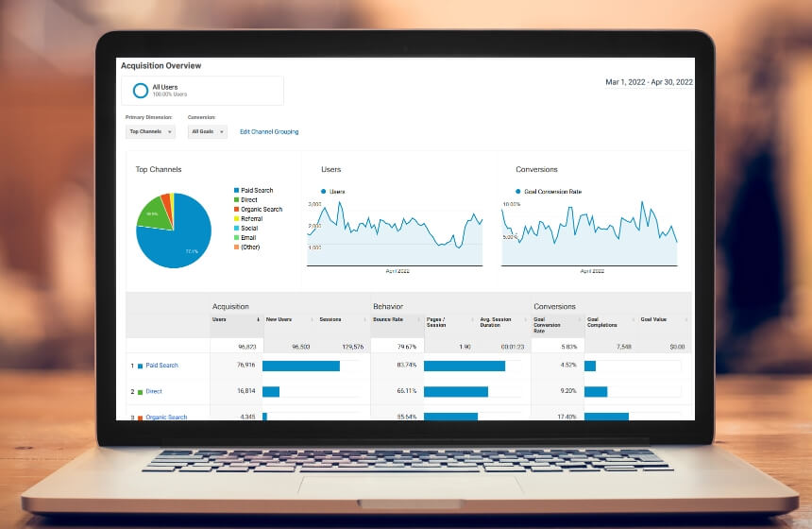
Task: Click the 79.67% total bounce rate
Action: pos(407,347)
